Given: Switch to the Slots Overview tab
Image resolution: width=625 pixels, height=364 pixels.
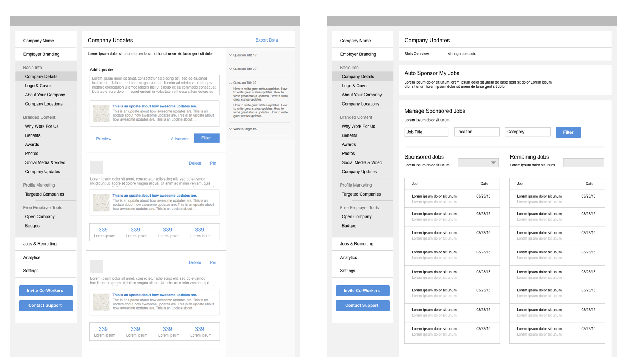Looking at the screenshot, I should pos(416,54).
